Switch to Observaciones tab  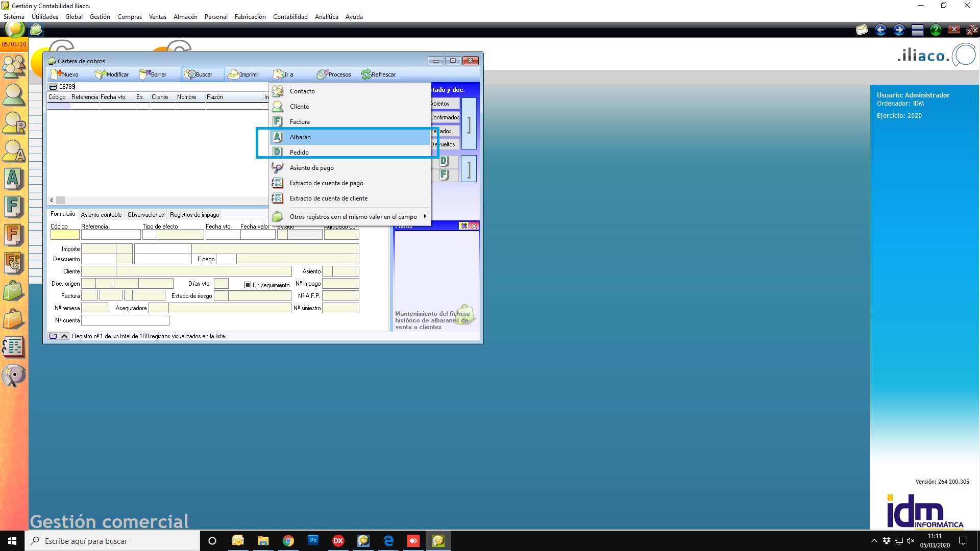pyautogui.click(x=145, y=215)
